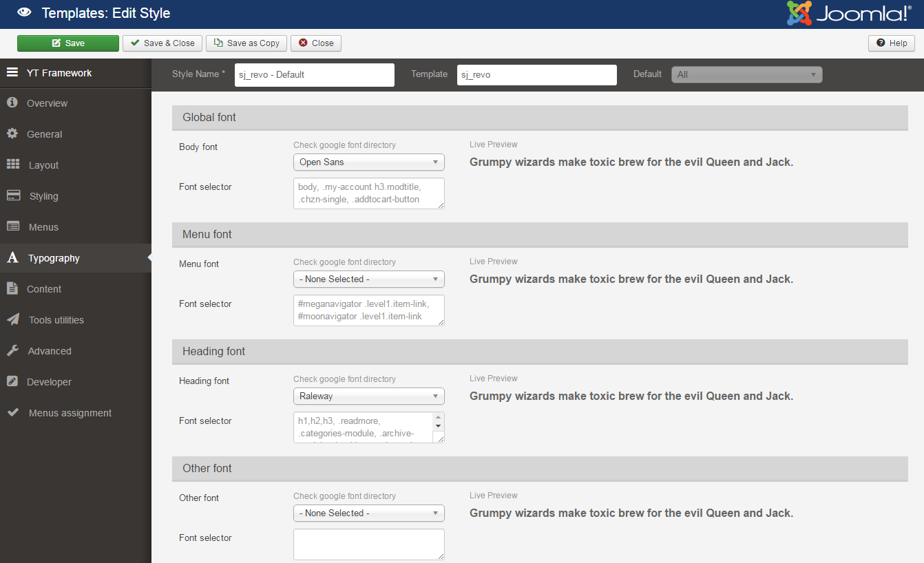Click Save & Close button
The height and width of the screenshot is (563, 924).
pyautogui.click(x=162, y=43)
